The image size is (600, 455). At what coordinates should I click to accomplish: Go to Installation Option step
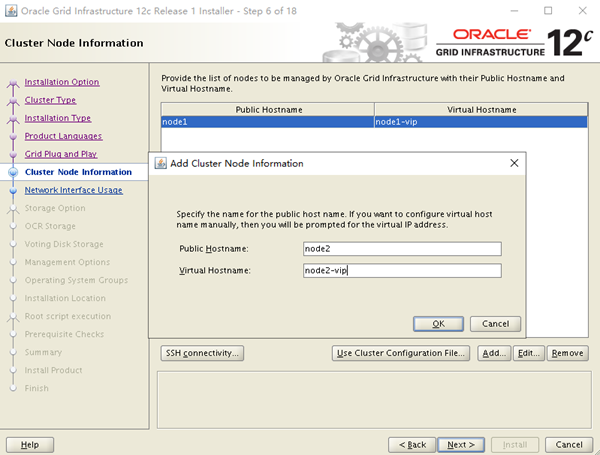pos(62,82)
